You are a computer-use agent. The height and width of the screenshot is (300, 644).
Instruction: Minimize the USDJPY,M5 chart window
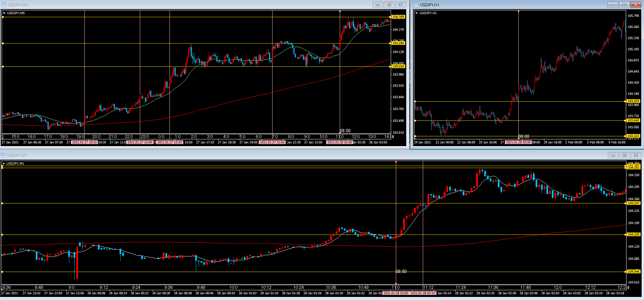[x=378, y=5]
